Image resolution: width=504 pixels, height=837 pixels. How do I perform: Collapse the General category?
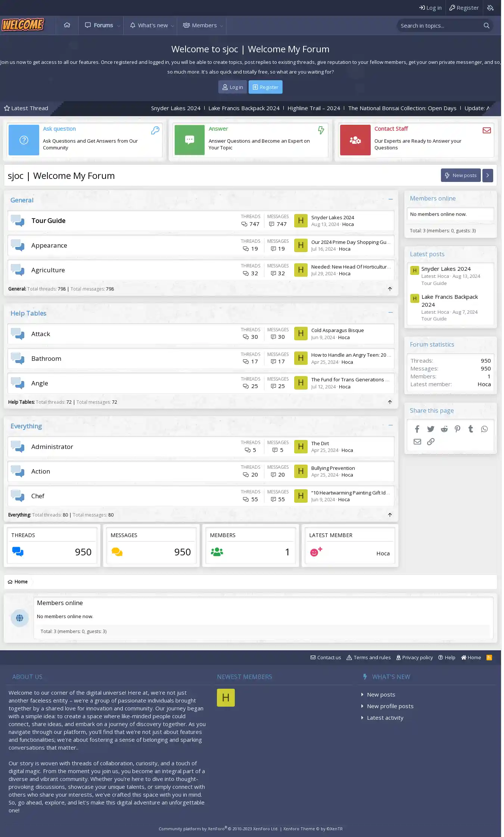[x=391, y=199]
